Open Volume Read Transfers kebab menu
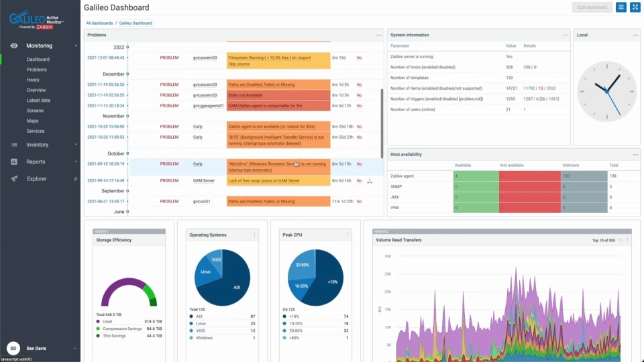Image resolution: width=644 pixels, height=362 pixels. click(x=627, y=240)
